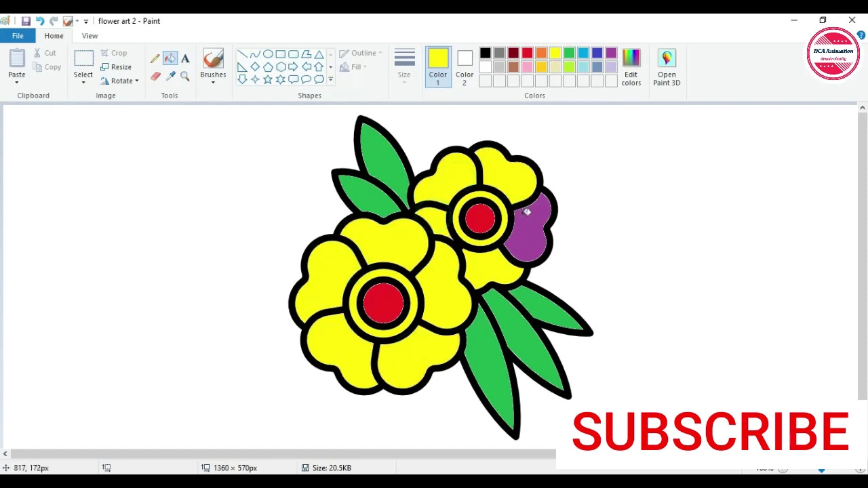This screenshot has width=868, height=488.
Task: Choose the Line shape
Action: (x=242, y=54)
